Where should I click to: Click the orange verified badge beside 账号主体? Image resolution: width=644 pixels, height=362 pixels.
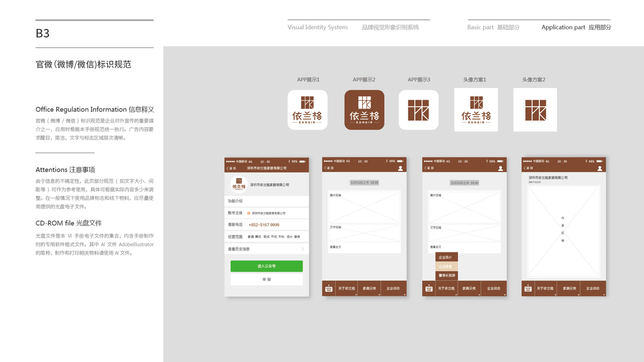(248, 213)
